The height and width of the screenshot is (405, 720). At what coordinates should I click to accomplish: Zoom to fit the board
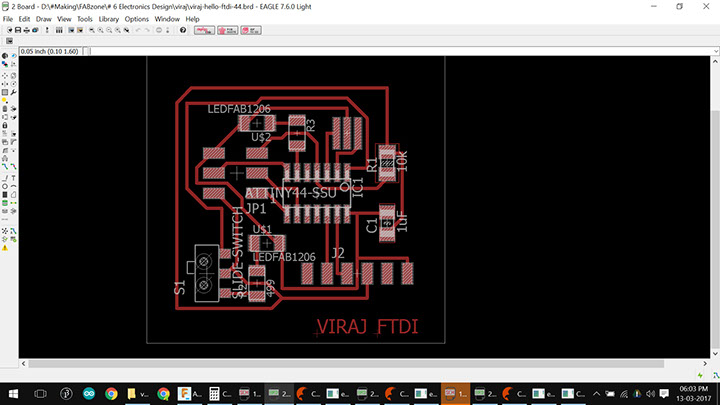tap(92, 30)
